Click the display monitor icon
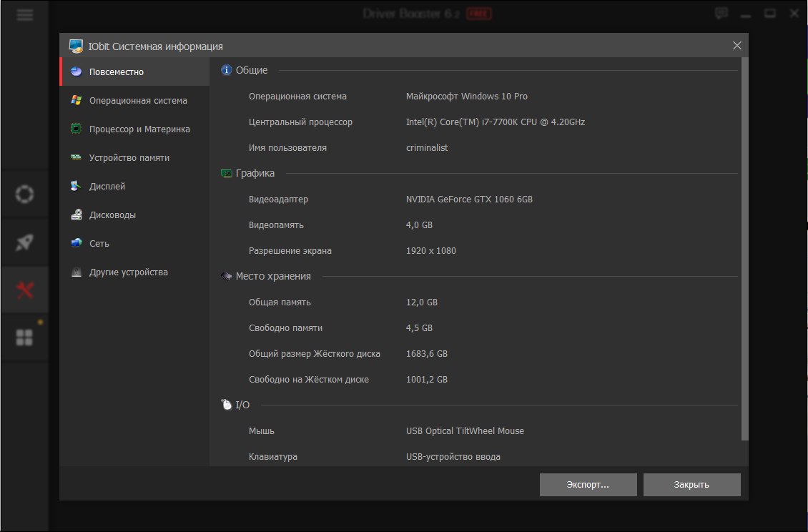The width and height of the screenshot is (808, 532). (x=77, y=186)
